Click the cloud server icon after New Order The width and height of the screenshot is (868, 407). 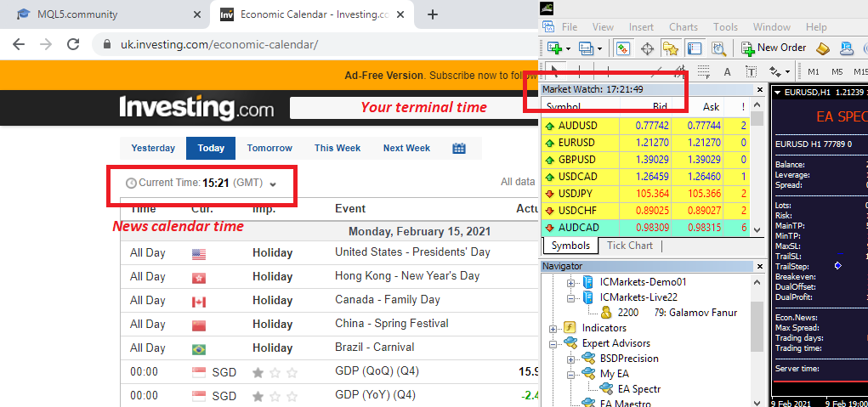click(x=847, y=48)
